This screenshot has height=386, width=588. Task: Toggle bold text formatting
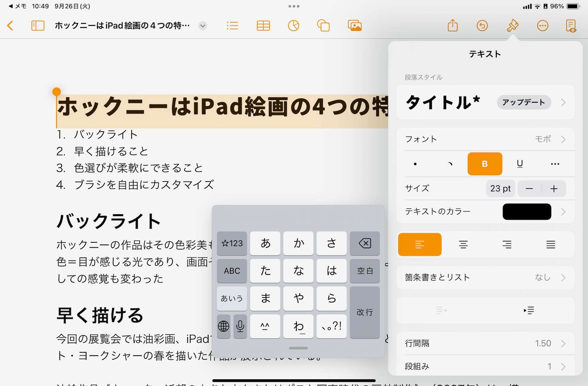[x=485, y=164]
